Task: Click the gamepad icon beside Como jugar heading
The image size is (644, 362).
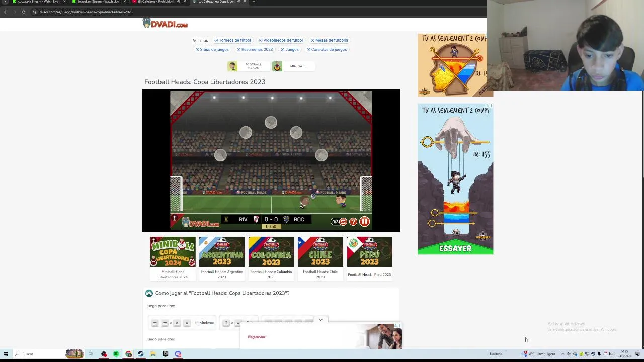Action: (x=149, y=293)
